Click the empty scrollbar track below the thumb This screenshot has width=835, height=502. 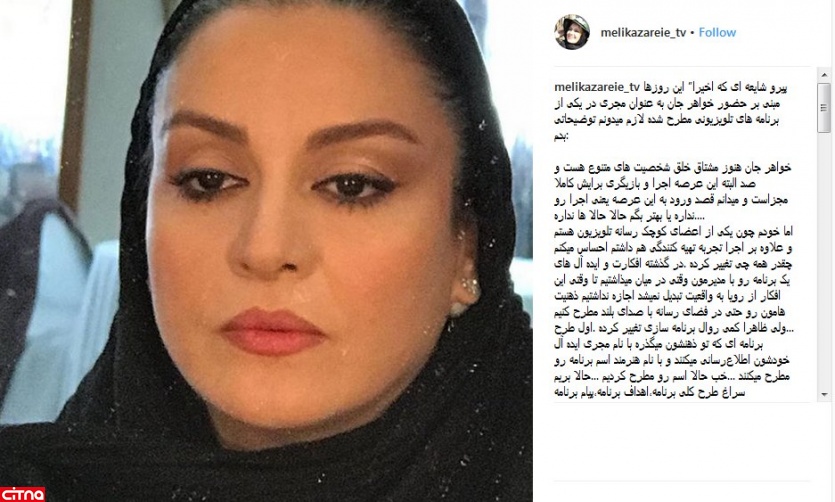tap(825, 261)
